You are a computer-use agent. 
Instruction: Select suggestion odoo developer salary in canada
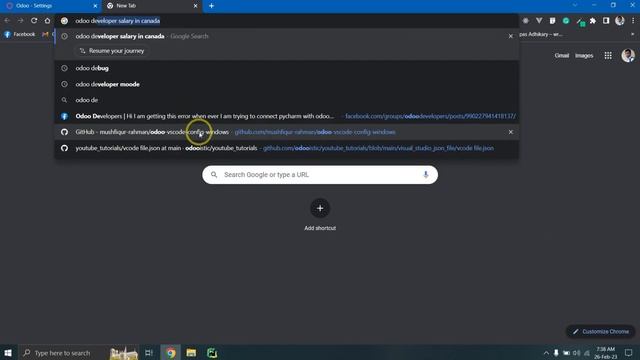[x=286, y=36]
